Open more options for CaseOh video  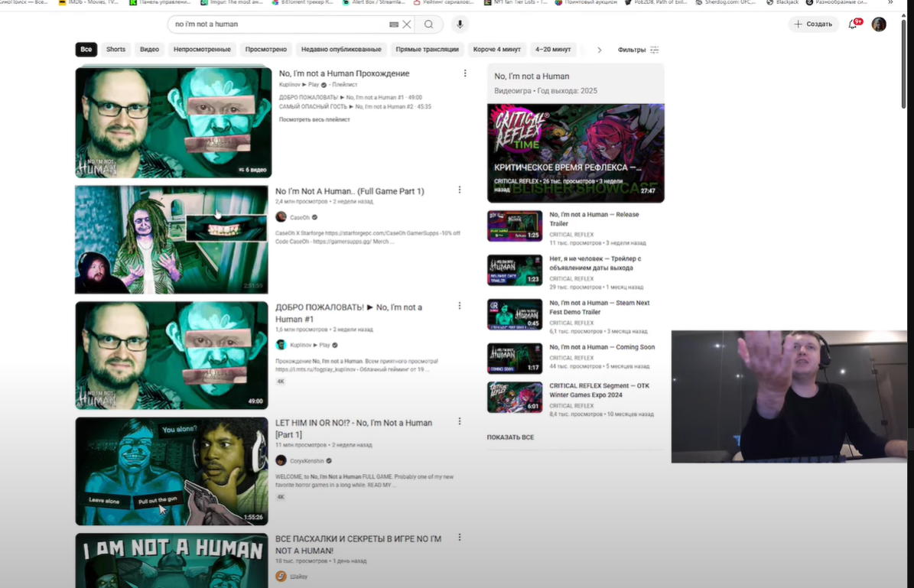click(460, 190)
